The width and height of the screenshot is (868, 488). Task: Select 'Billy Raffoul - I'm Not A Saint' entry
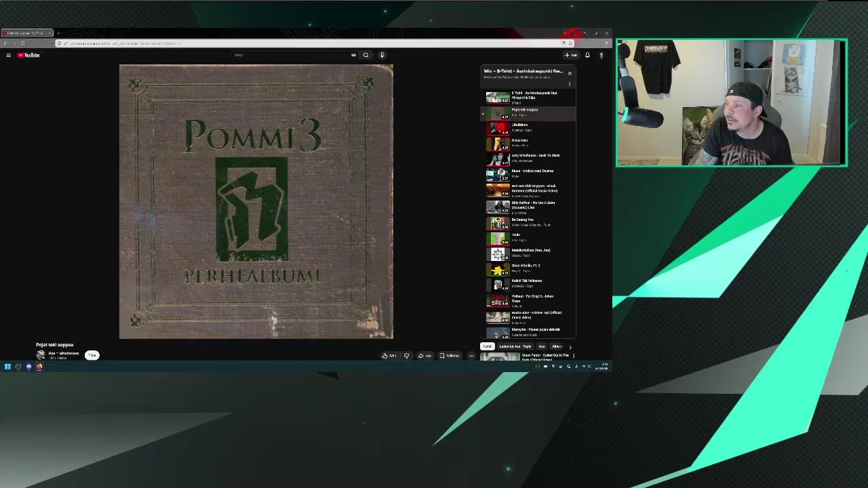tap(529, 207)
